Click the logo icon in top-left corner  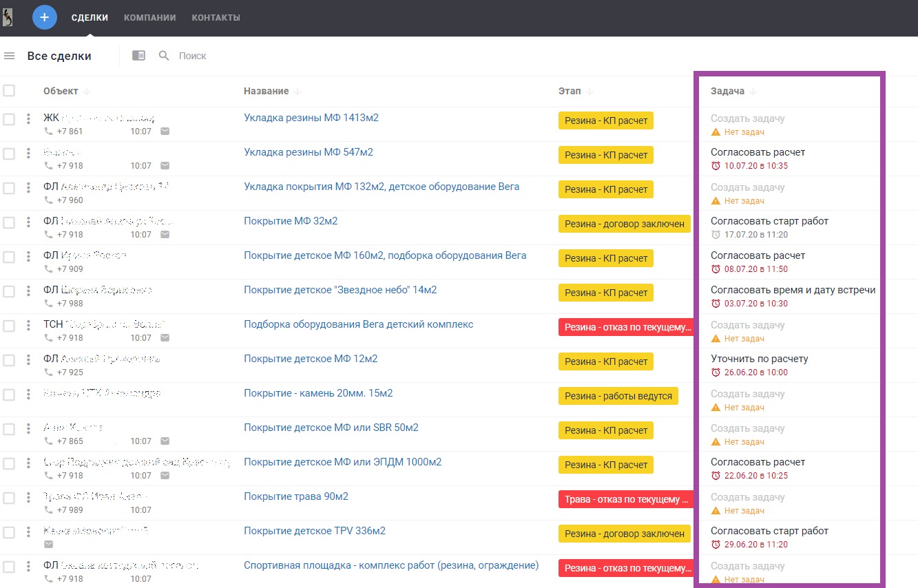click(x=8, y=17)
